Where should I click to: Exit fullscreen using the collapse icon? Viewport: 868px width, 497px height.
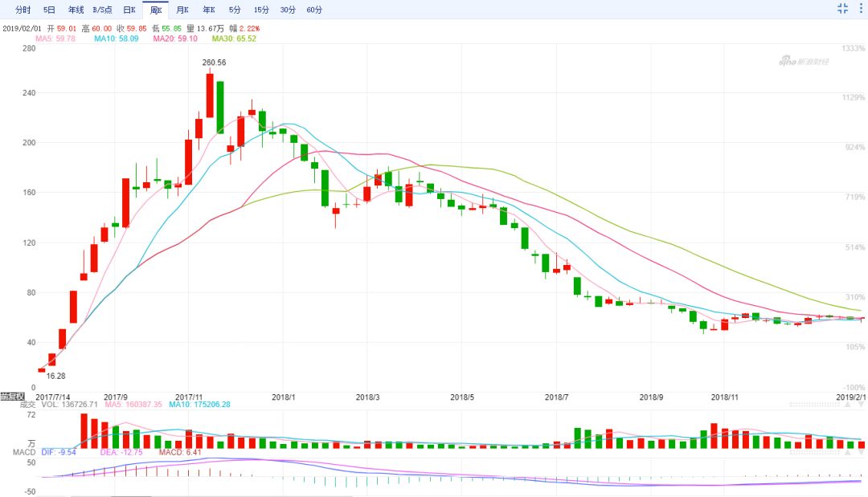(843, 9)
